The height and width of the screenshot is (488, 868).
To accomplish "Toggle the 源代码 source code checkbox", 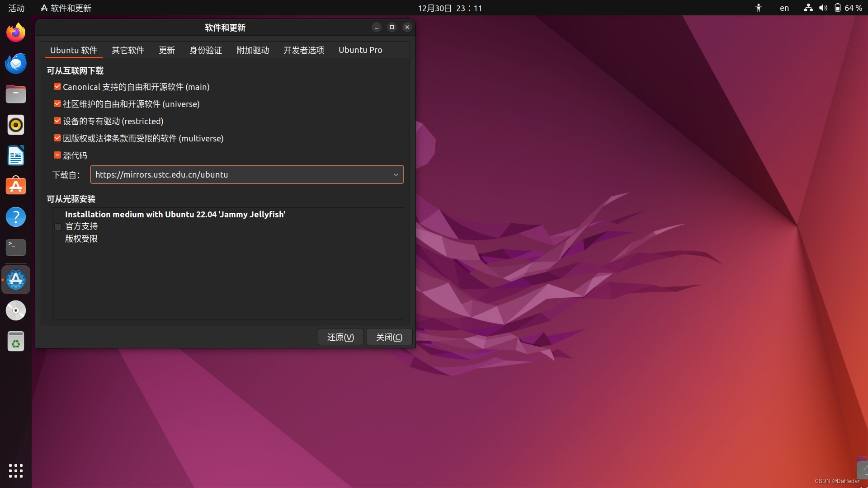I will coord(57,155).
